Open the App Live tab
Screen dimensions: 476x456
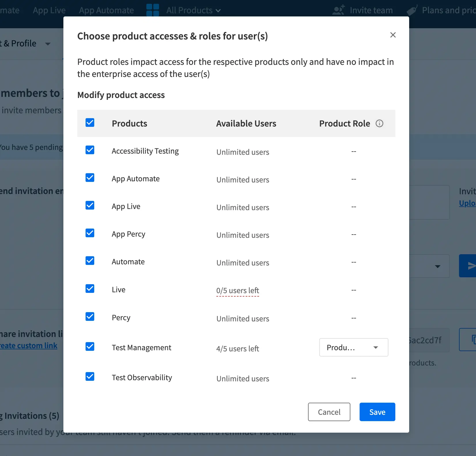49,10
